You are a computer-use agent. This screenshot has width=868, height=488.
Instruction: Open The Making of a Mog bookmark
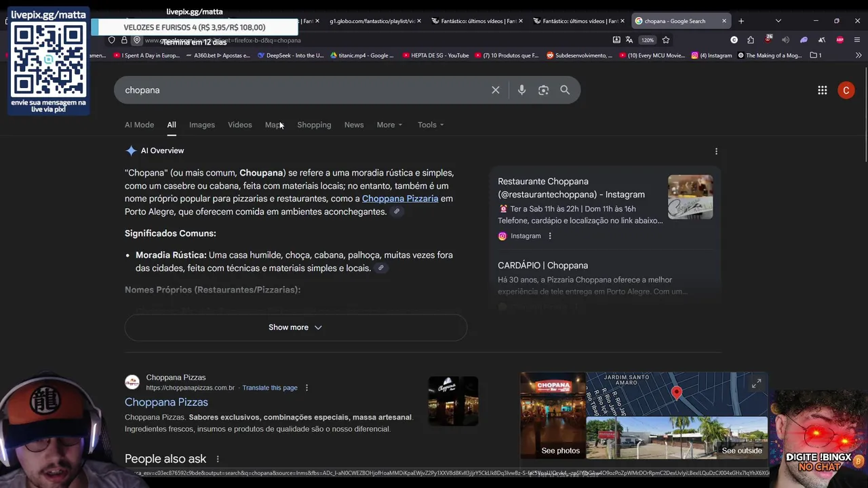click(770, 56)
